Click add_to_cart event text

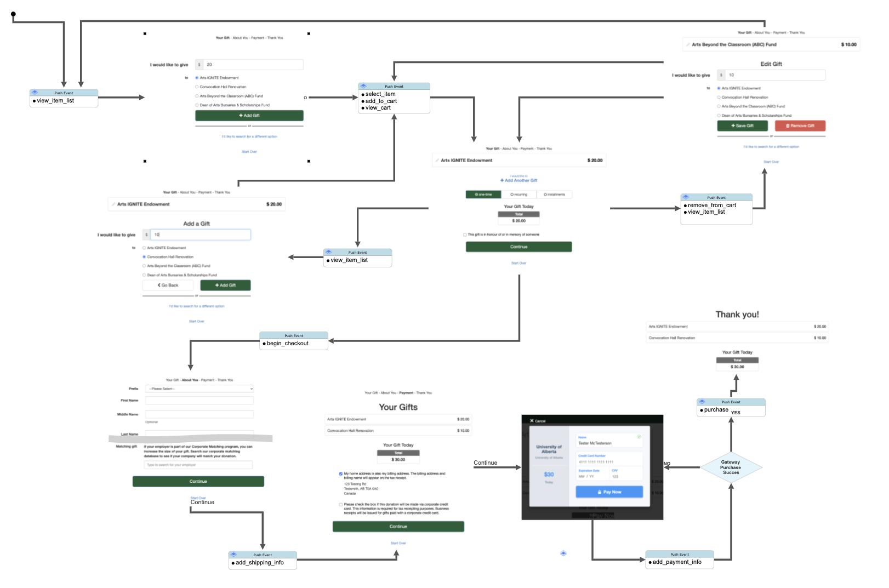(x=381, y=101)
